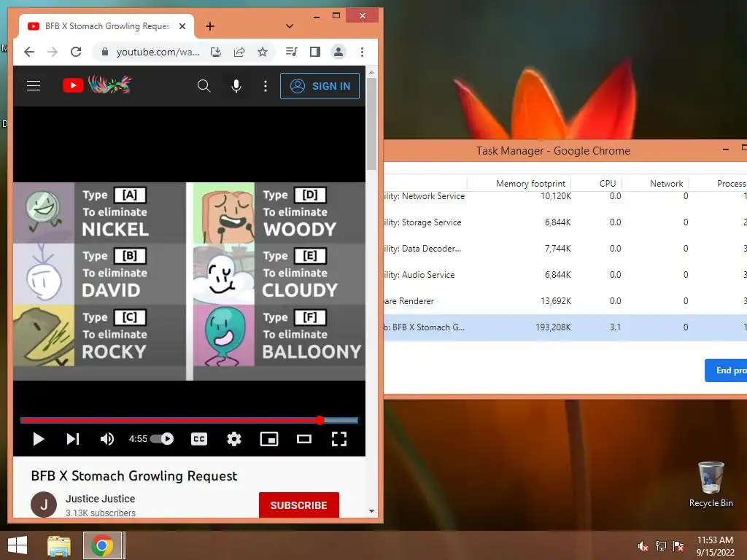Select the Renderer row in Task Manager

565,301
